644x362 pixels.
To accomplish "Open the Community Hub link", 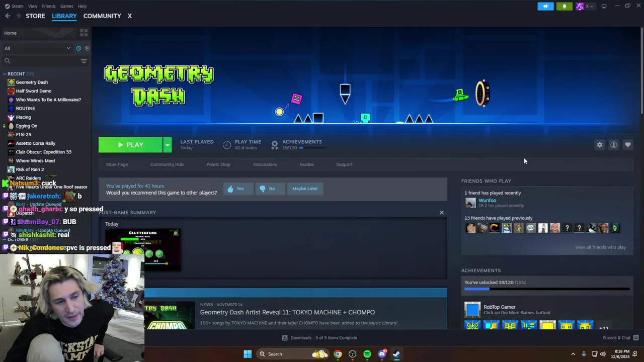I will click(167, 164).
